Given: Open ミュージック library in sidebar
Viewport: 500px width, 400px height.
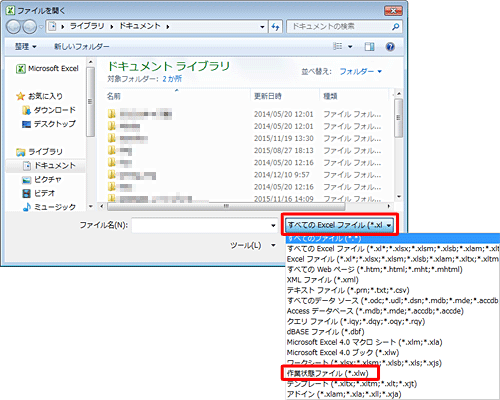Looking at the screenshot, I should [x=49, y=207].
